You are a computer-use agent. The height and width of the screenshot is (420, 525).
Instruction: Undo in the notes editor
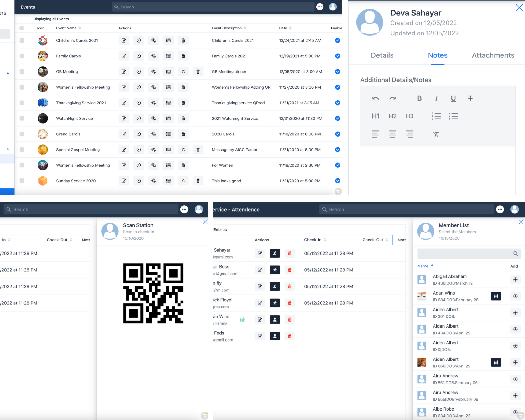375,98
